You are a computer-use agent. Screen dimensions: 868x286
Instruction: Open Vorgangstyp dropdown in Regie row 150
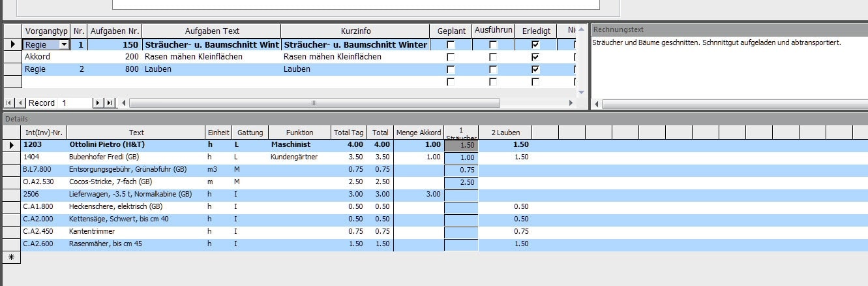click(63, 45)
